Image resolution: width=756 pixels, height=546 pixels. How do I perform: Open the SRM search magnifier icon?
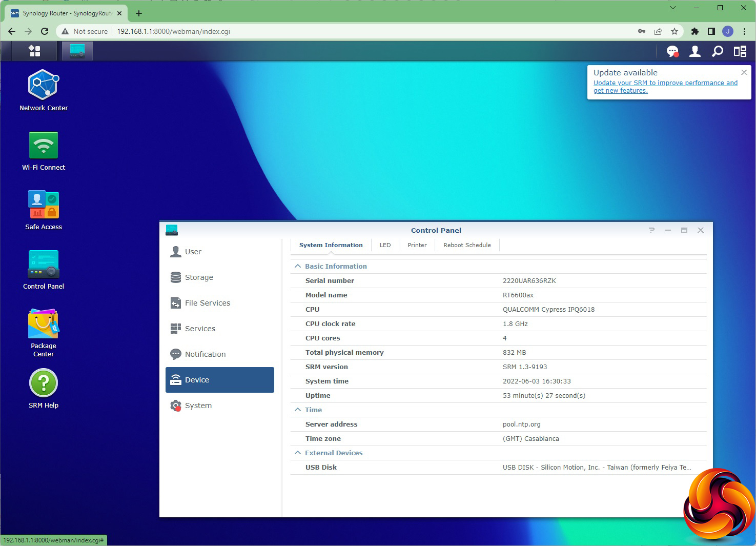click(x=718, y=51)
